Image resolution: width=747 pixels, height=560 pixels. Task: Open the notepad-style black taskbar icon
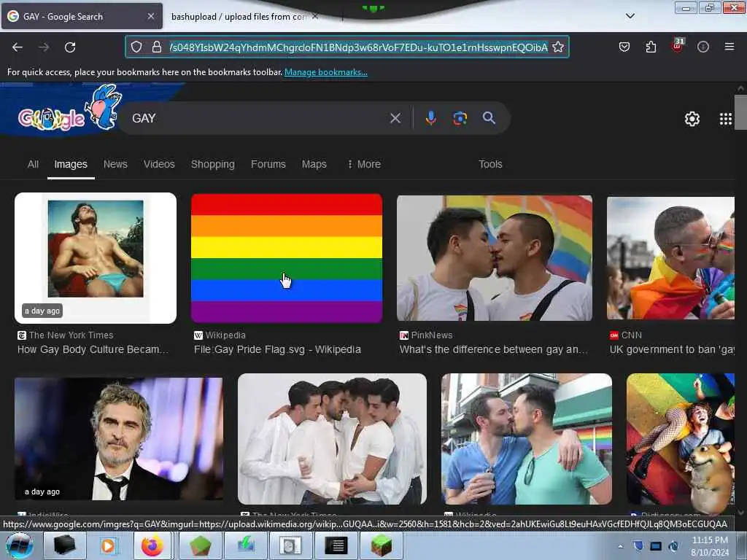[336, 545]
